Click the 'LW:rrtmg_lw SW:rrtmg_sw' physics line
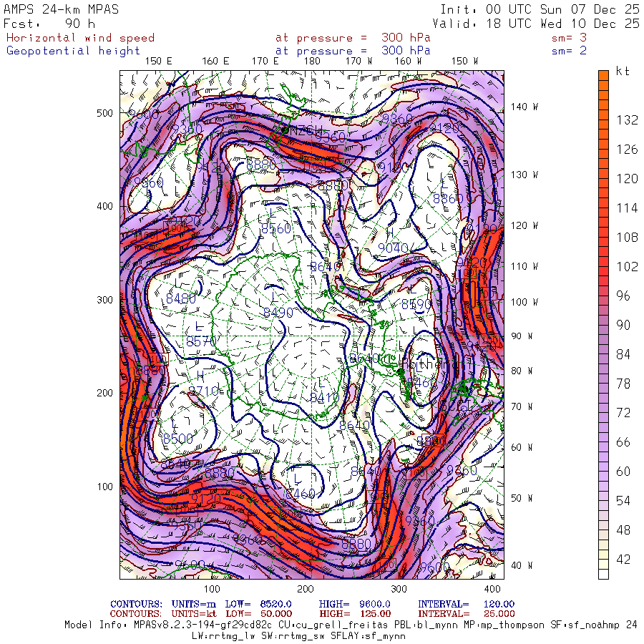This screenshot has width=644, height=644. pos(298,636)
